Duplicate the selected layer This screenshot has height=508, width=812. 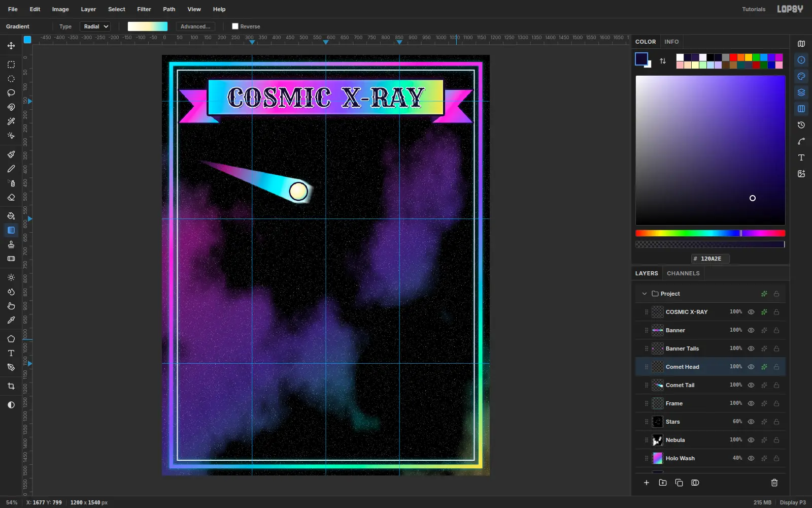pos(679,483)
